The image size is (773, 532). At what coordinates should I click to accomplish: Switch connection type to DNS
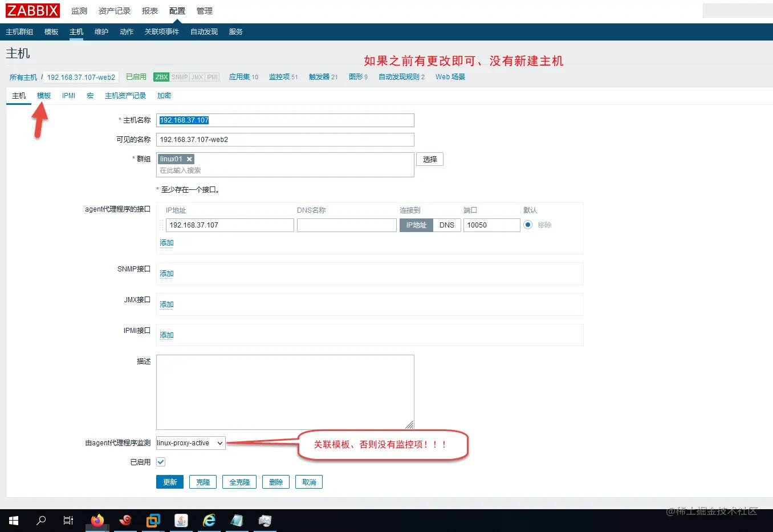pos(447,225)
